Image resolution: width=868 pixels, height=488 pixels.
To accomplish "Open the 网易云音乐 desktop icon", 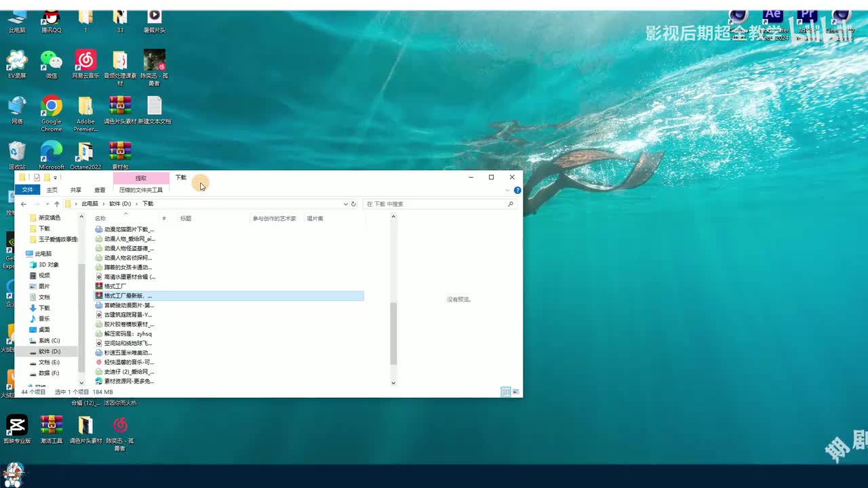I will [85, 64].
